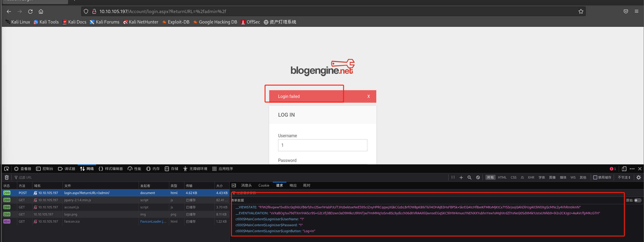
Task: Open the Kali NetHunter bookmark
Action: pyautogui.click(x=141, y=22)
